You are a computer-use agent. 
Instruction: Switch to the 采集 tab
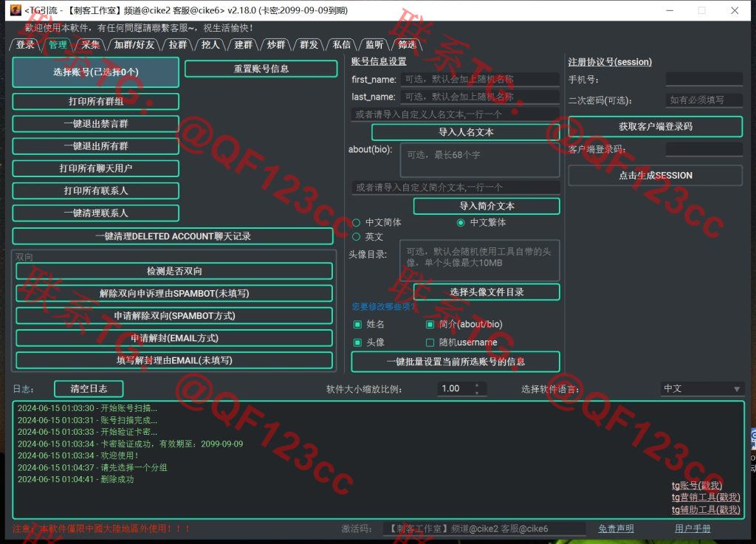(90, 45)
